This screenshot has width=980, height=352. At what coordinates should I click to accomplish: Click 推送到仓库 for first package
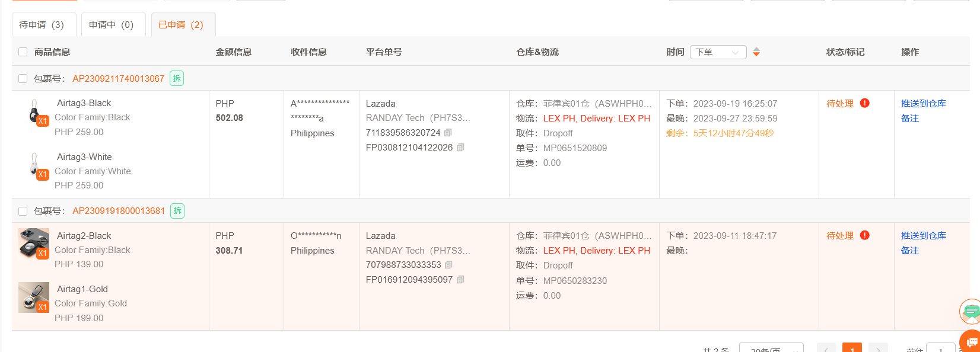[923, 103]
